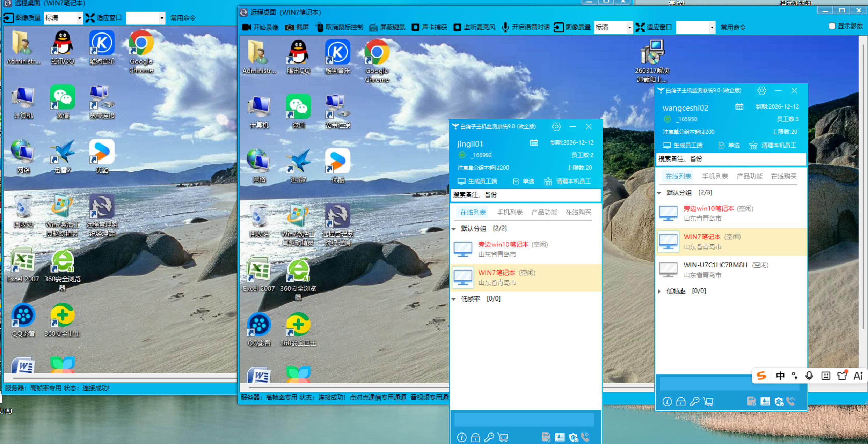Click the 监听麦克风 toolbar icon

tap(457, 27)
